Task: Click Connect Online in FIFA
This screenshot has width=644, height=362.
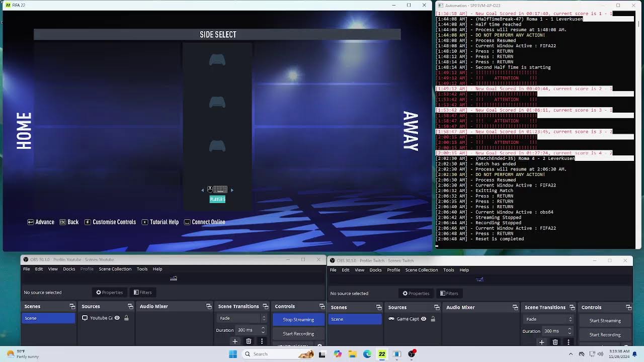Action: point(204,222)
